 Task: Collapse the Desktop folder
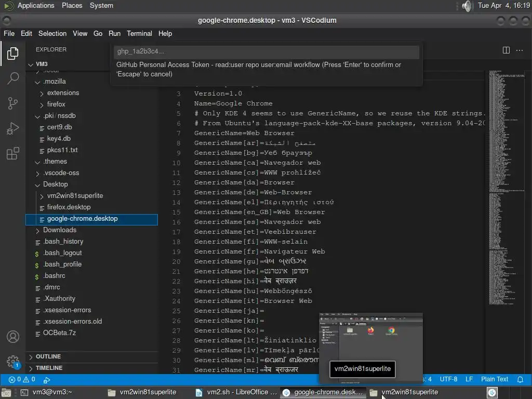pos(37,184)
